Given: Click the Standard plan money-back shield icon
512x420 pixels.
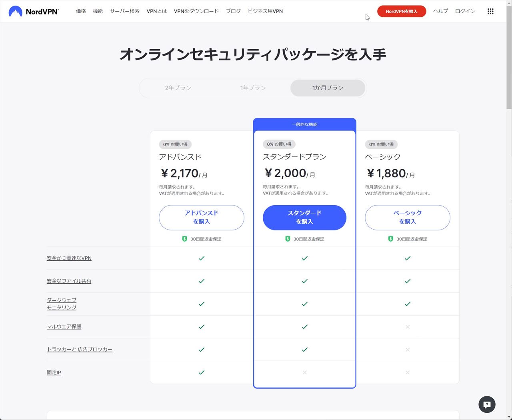Looking at the screenshot, I should click(288, 239).
